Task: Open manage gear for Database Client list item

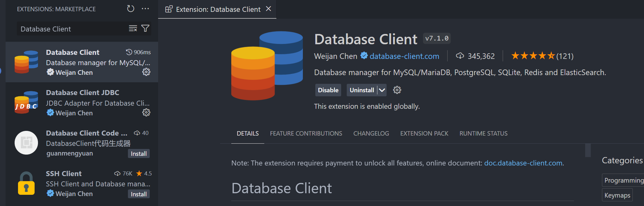Action: point(146,72)
